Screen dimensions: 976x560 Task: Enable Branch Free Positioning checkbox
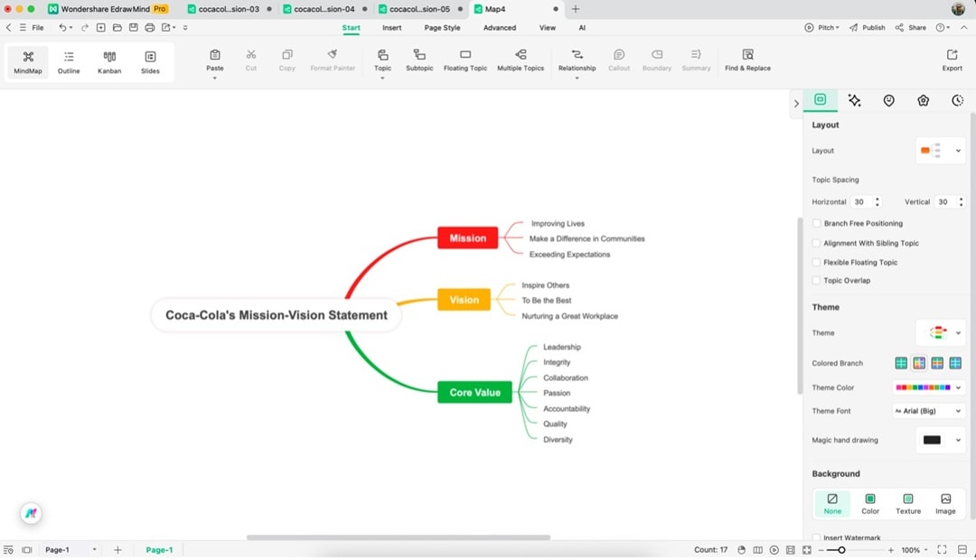[x=816, y=223]
